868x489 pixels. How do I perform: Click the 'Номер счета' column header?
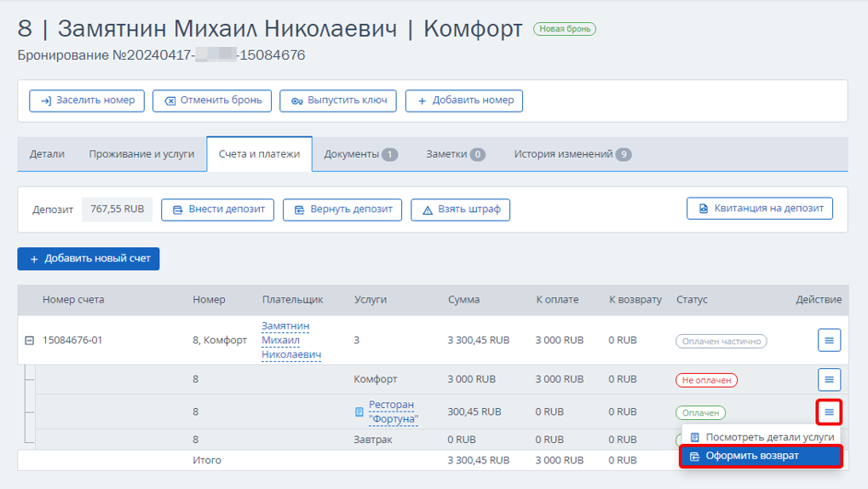point(73,300)
